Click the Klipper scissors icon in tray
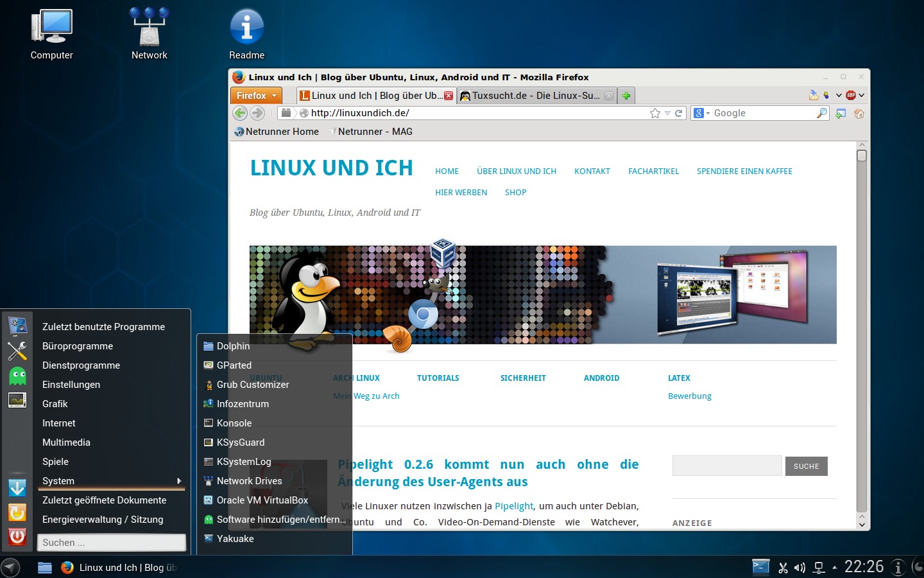924x578 pixels. [783, 568]
